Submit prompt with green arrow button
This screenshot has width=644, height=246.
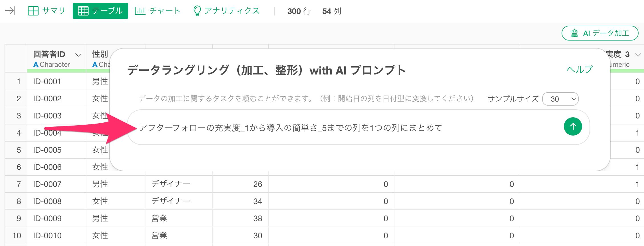[x=573, y=127]
